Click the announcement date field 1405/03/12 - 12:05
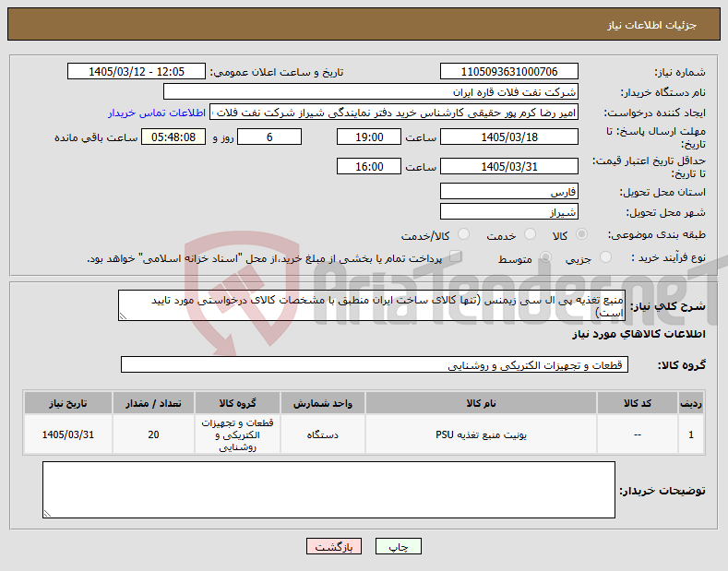This screenshot has width=728, height=571. pos(137,72)
